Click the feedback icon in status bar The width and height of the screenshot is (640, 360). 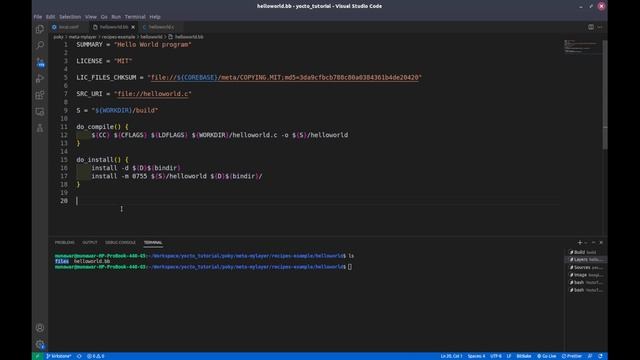[590, 356]
